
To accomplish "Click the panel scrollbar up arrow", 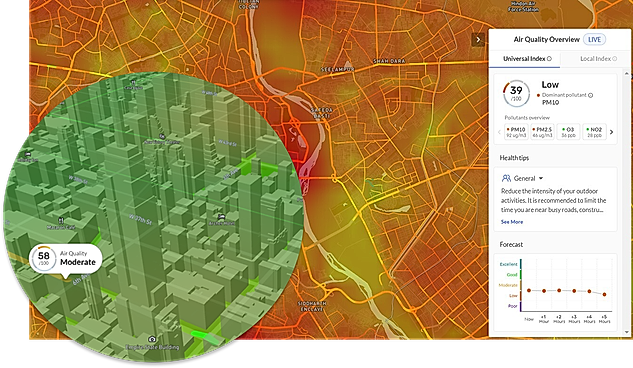I will click(x=627, y=73).
